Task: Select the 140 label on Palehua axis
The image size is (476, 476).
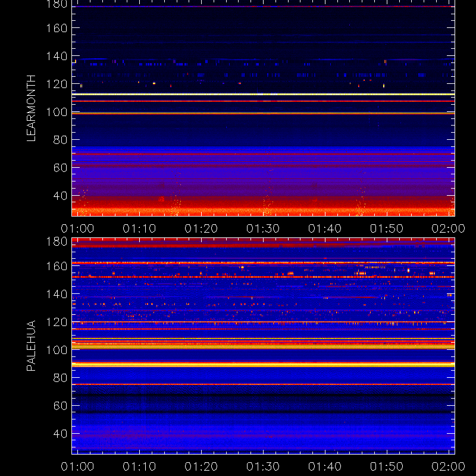Action: coord(57,294)
